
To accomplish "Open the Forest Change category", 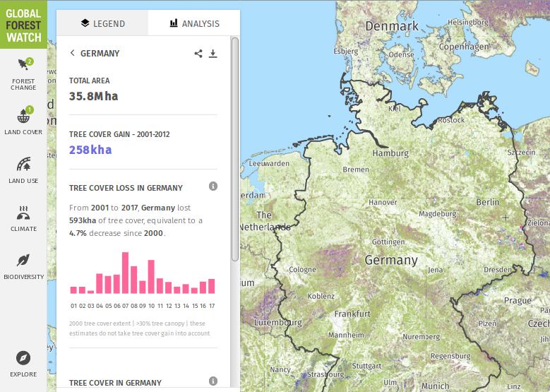I will click(x=23, y=73).
